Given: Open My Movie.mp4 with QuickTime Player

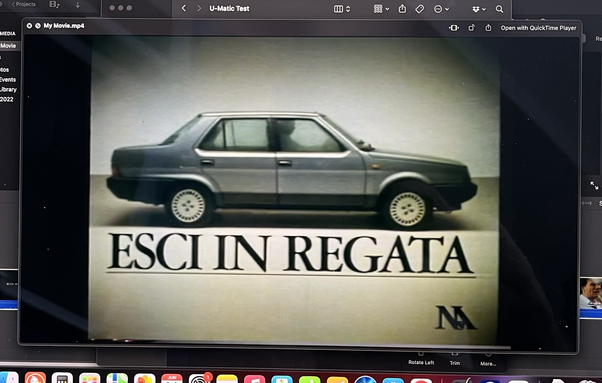Looking at the screenshot, I should (538, 28).
